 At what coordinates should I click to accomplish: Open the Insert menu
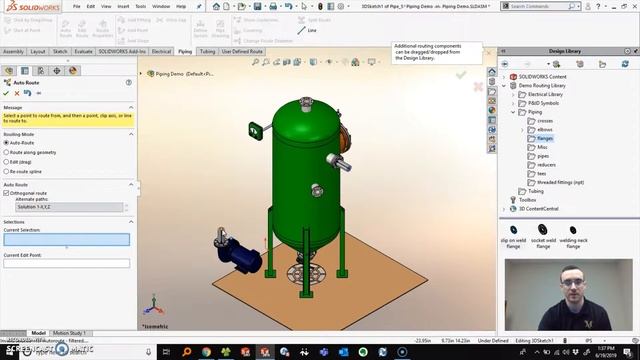tap(123, 7)
